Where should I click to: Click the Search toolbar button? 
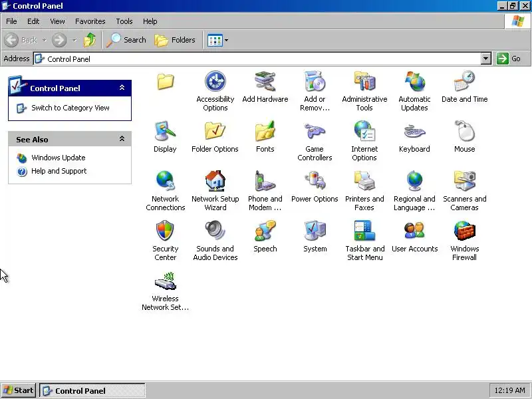(126, 40)
